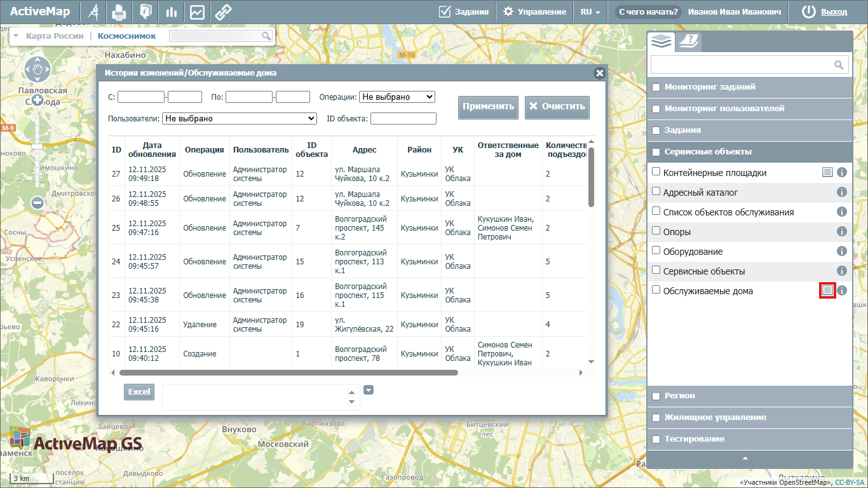This screenshot has height=488, width=868.
Task: Open table icon for Контейнерные площадки
Action: (827, 172)
